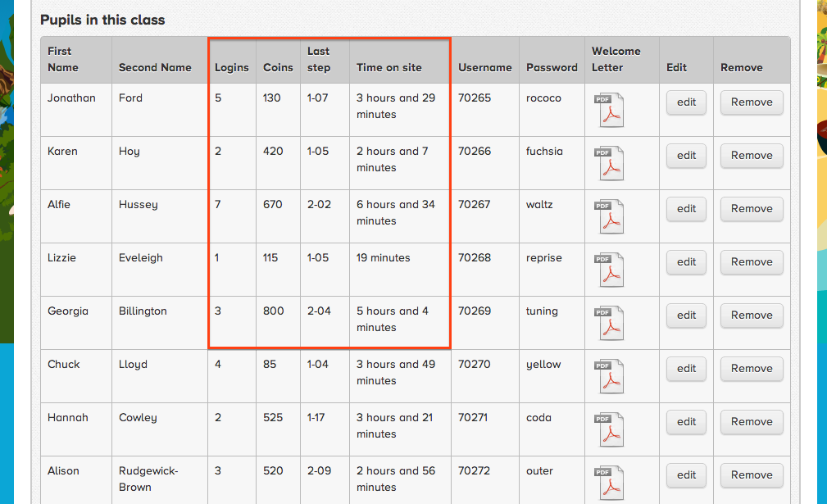The image size is (827, 504).
Task: Remove Lizzie Eveleigh from the class
Action: click(x=752, y=262)
